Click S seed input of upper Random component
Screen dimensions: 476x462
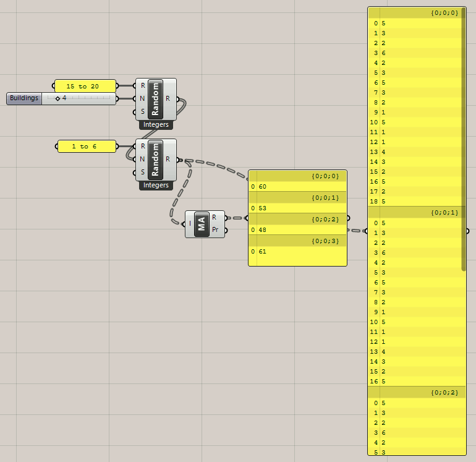[x=142, y=111]
